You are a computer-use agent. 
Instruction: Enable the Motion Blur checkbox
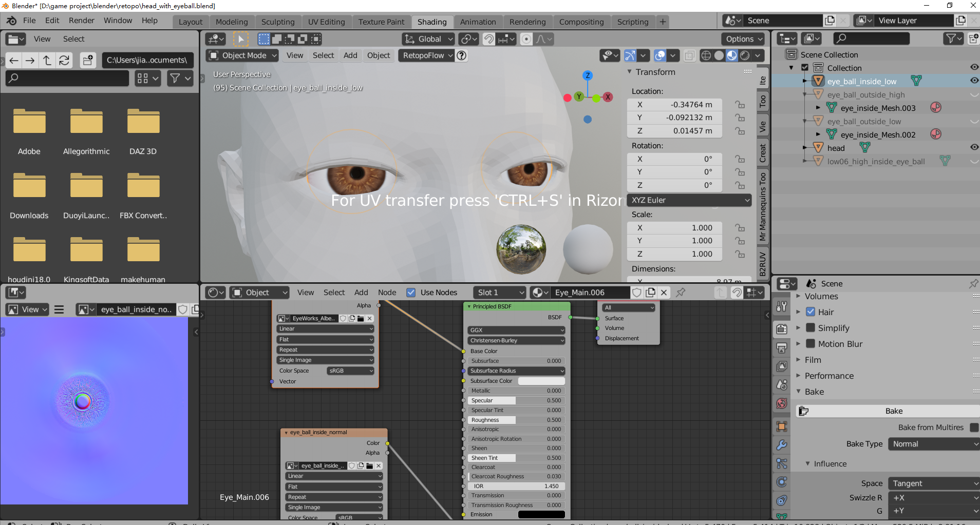coord(811,344)
